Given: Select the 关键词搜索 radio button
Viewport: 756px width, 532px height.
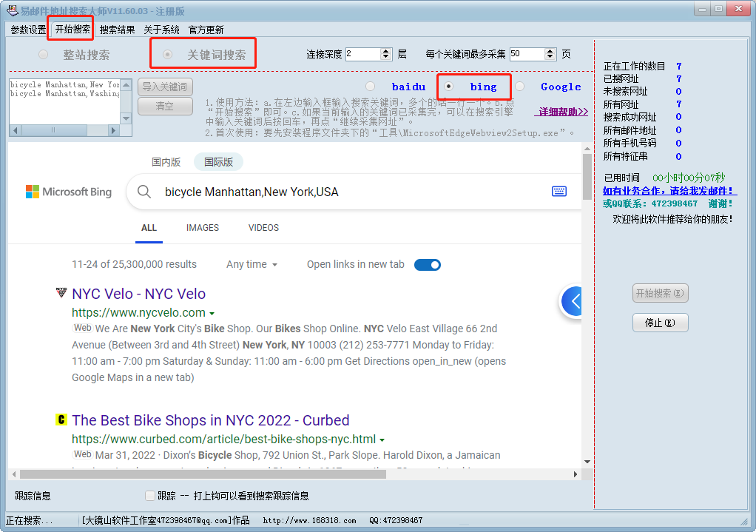Looking at the screenshot, I should click(x=167, y=55).
